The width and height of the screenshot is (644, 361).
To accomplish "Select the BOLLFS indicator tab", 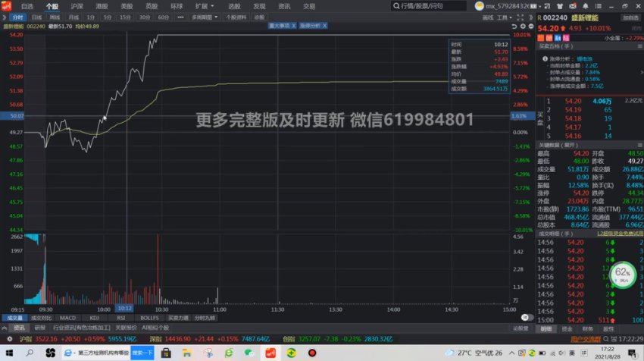I will tap(149, 318).
